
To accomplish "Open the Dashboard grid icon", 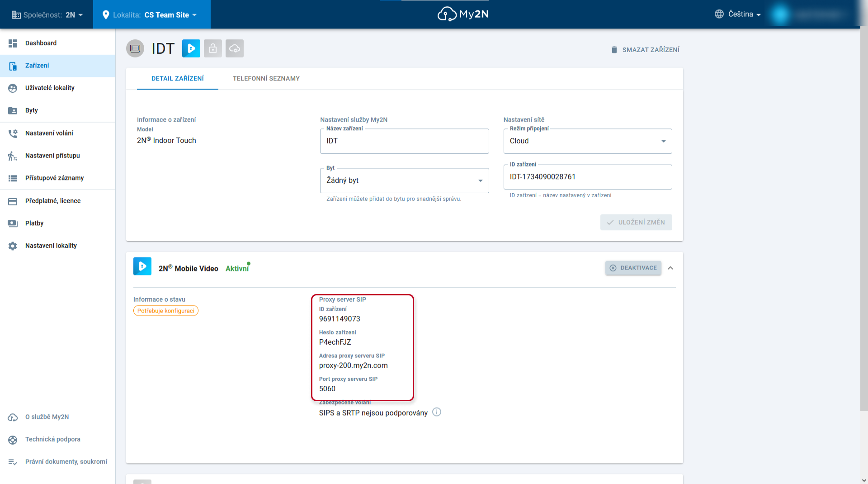I will click(13, 43).
